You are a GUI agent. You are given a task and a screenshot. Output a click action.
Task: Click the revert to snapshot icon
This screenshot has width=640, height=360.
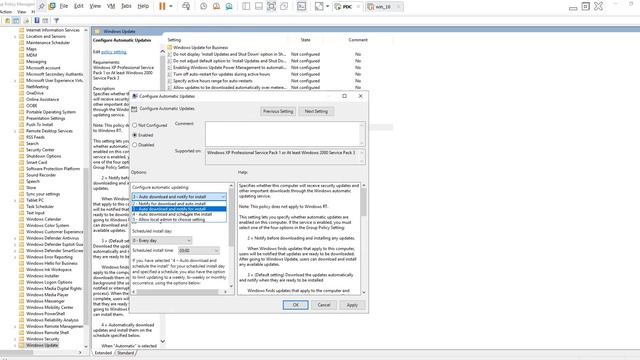(x=216, y=6)
